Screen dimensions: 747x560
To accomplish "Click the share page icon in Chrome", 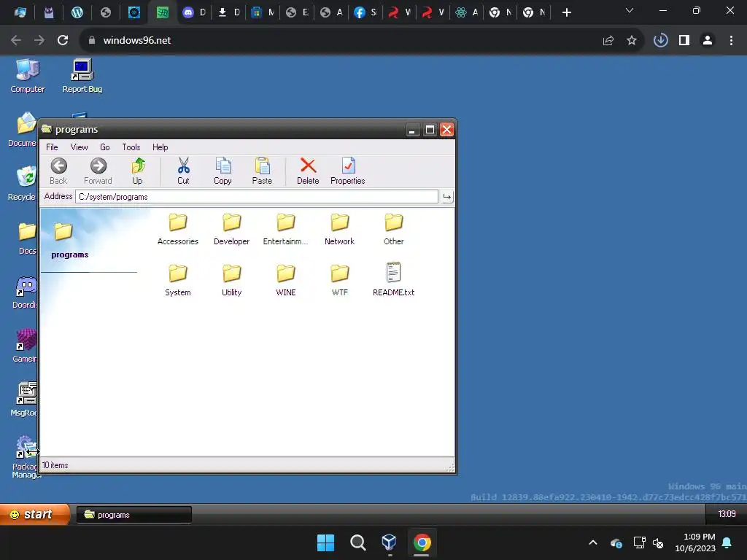I will (x=608, y=41).
